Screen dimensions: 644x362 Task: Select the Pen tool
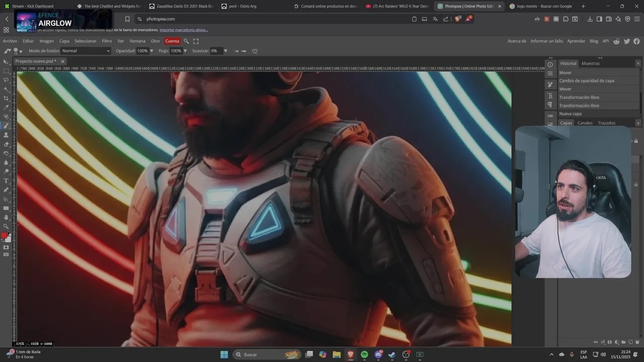pos(6,190)
